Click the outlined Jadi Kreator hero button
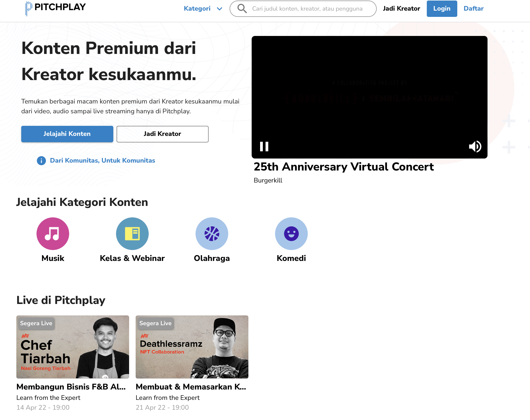530x420 pixels. click(x=163, y=134)
